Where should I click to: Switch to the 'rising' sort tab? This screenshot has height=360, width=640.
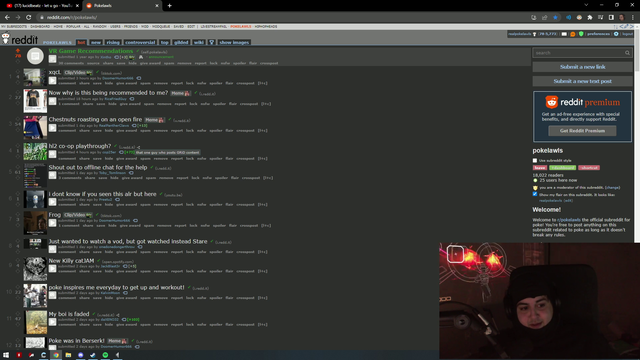click(x=113, y=42)
